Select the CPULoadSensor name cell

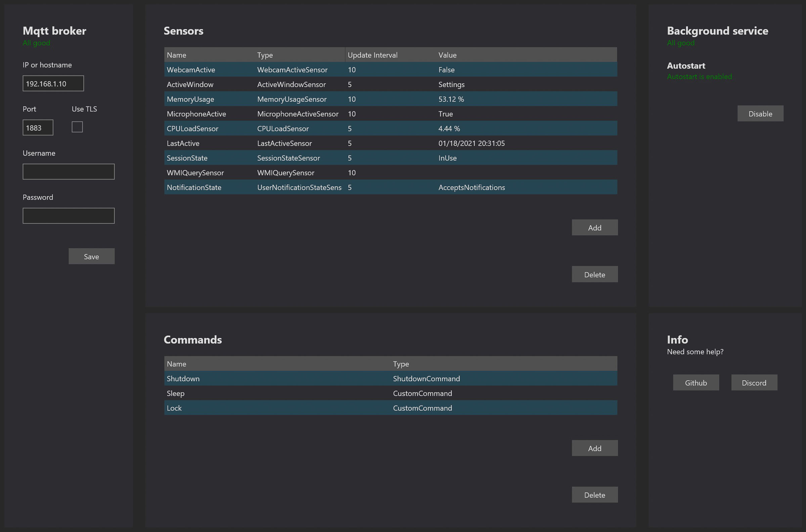click(x=209, y=129)
